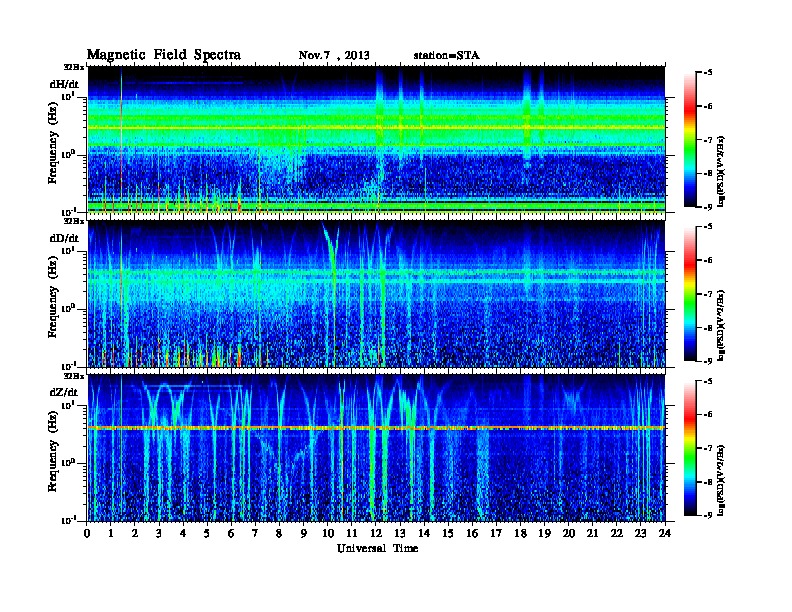Click hour tick label 14 on time axis

[x=424, y=533]
